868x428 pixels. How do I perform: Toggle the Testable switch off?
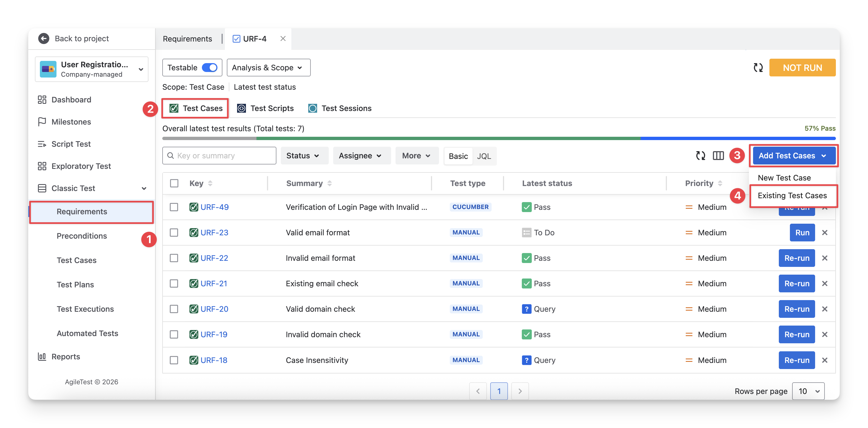pos(209,68)
